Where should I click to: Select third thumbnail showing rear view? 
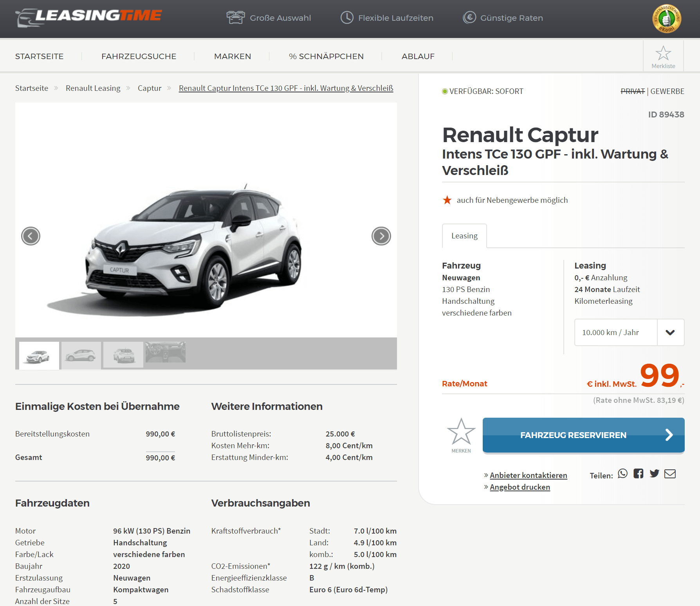click(x=123, y=355)
